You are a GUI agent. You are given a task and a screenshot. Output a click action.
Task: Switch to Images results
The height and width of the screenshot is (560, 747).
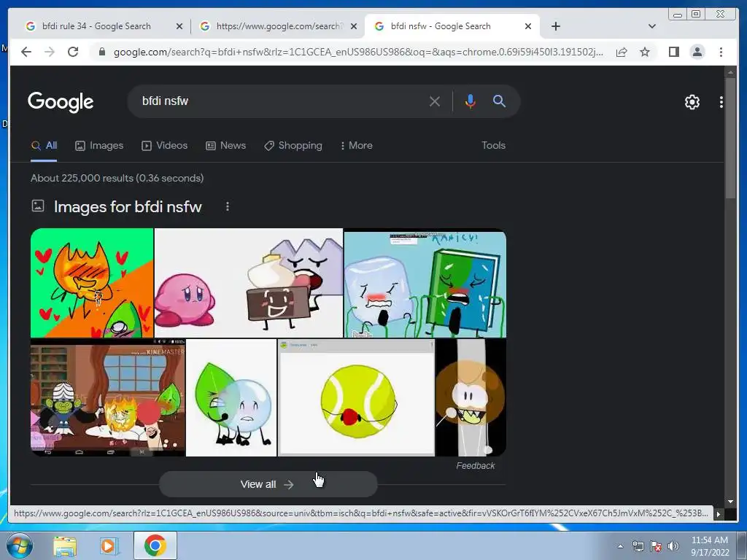99,146
